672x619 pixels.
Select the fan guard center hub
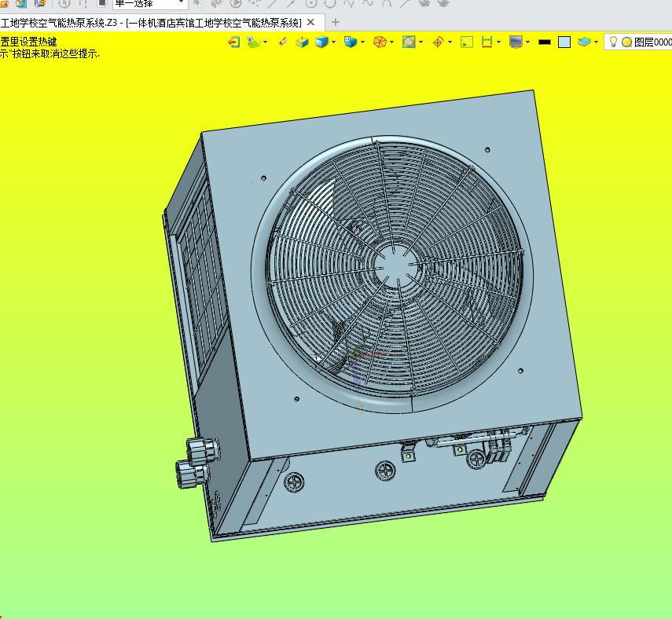point(395,266)
